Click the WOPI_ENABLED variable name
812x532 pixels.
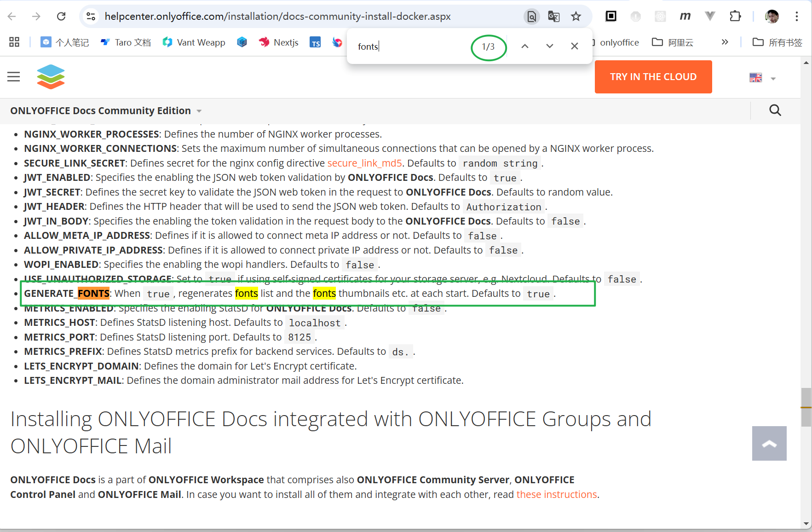click(61, 265)
